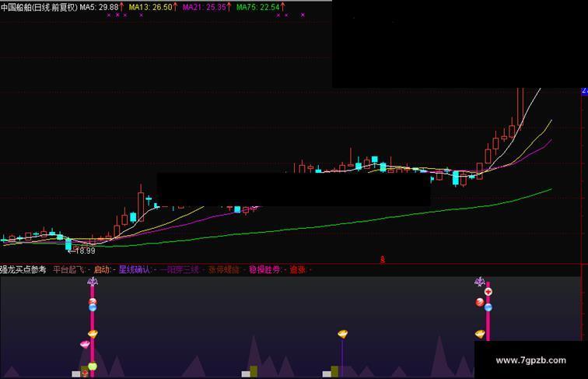Select the olive block that has no signal line above it
Screen dimensions: 588x379
coord(254,371)
